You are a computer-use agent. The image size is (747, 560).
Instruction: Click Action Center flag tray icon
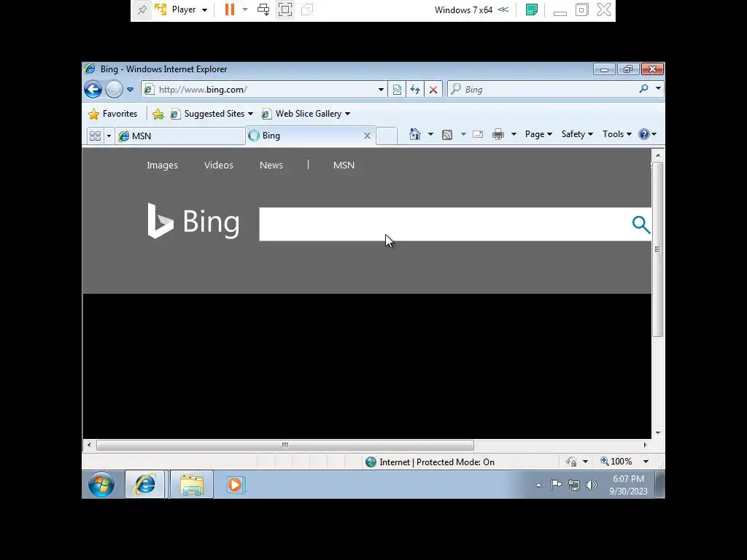click(556, 485)
